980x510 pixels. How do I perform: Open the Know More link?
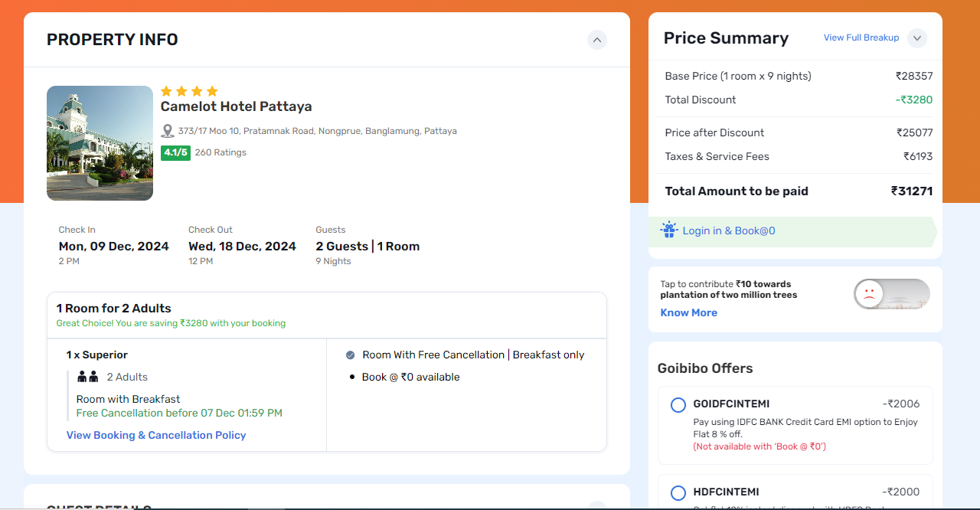(689, 312)
